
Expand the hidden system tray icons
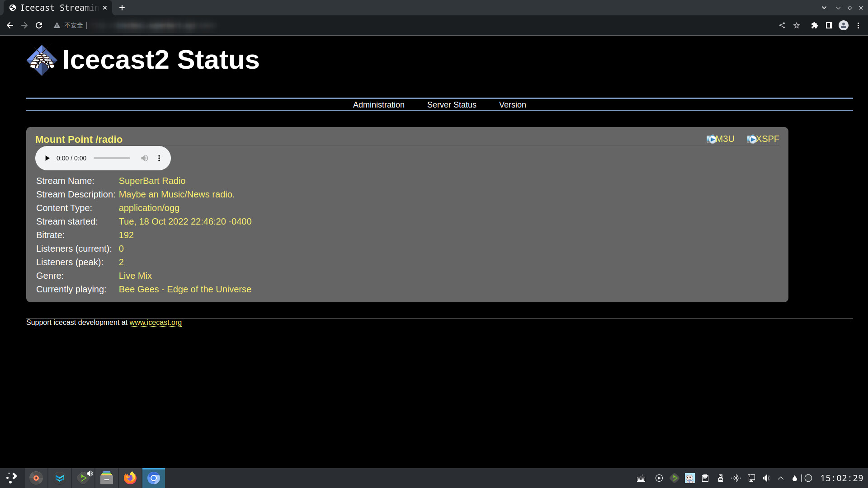pos(781,478)
